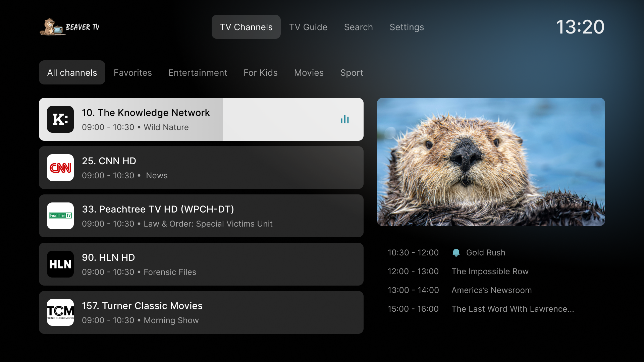644x362 pixels.
Task: Click the 13:00 - 14:00 time slot
Action: 413,290
